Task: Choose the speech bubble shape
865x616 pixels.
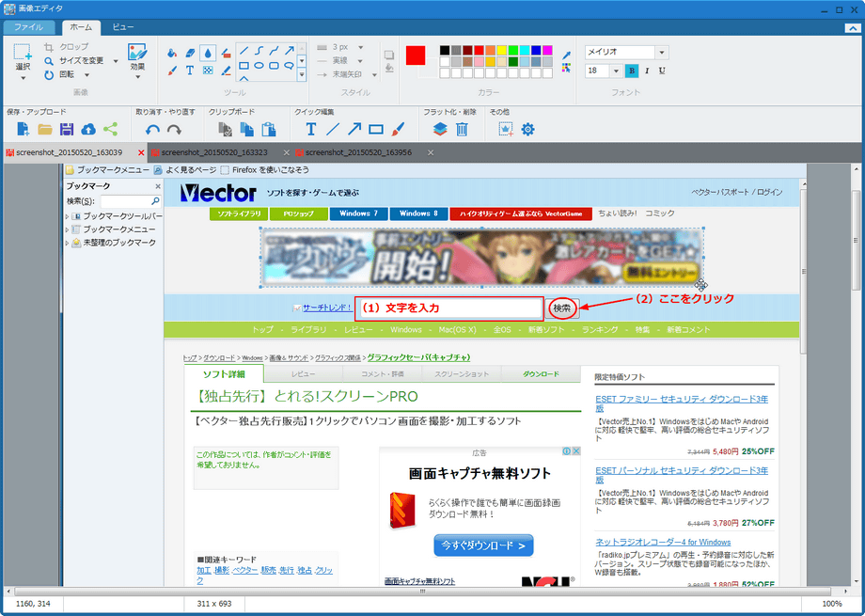Action: (x=289, y=66)
